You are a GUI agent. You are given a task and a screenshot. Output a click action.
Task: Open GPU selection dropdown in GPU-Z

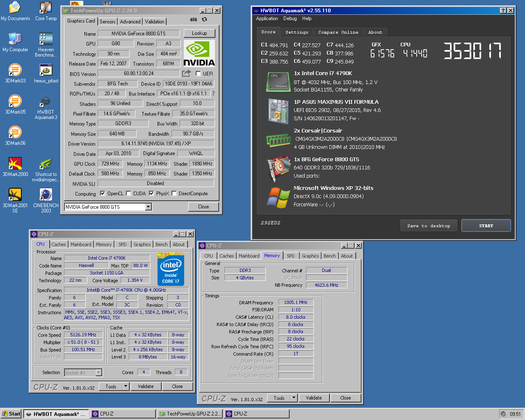[x=148, y=207]
